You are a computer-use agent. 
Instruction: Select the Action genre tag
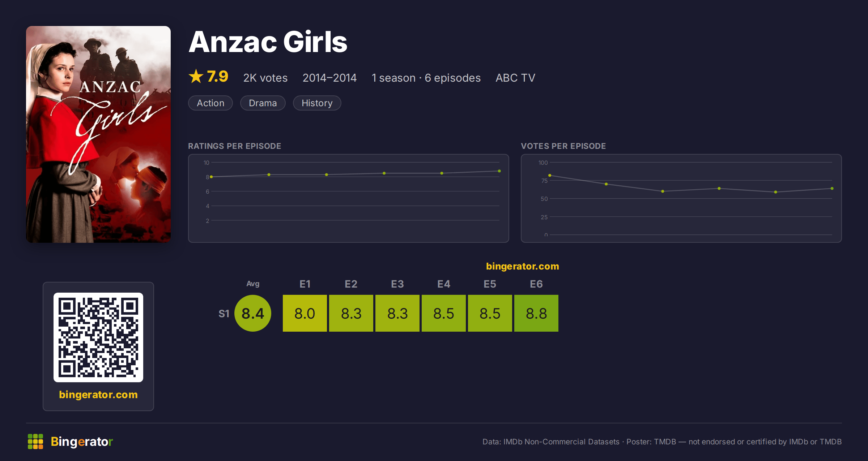[210, 103]
